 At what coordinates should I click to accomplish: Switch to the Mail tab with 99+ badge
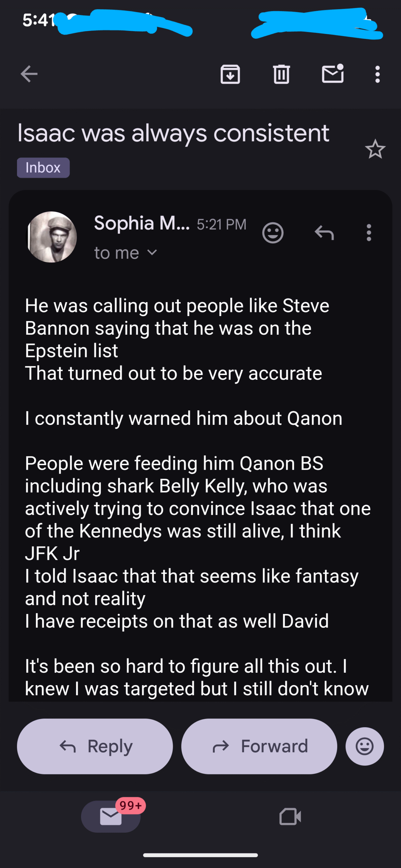(x=111, y=816)
